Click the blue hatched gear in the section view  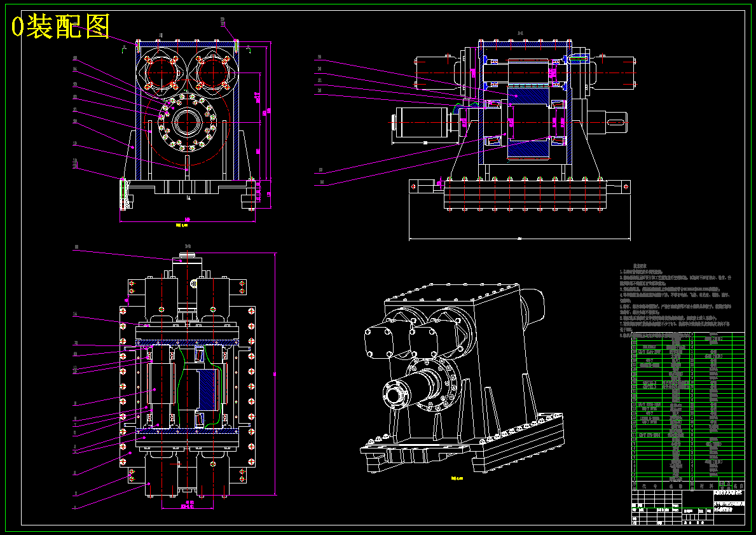pyautogui.click(x=529, y=123)
